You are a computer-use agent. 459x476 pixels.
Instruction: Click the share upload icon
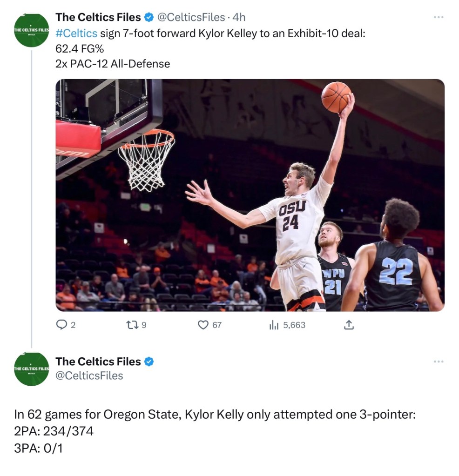click(348, 325)
